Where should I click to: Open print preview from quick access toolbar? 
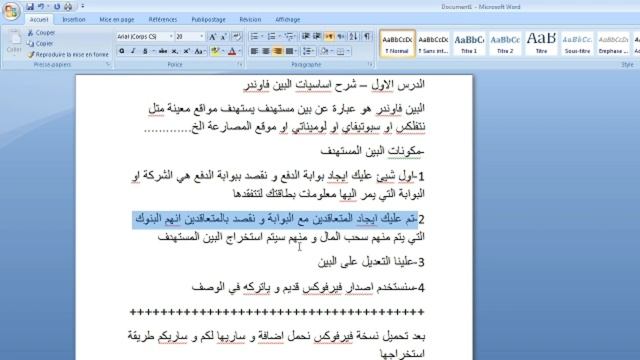point(68,7)
